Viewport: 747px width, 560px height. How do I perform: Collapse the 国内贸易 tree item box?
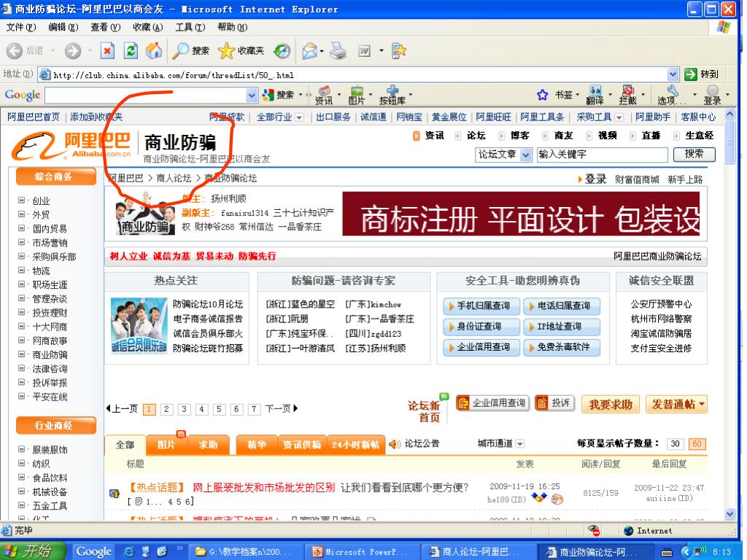pyautogui.click(x=21, y=228)
